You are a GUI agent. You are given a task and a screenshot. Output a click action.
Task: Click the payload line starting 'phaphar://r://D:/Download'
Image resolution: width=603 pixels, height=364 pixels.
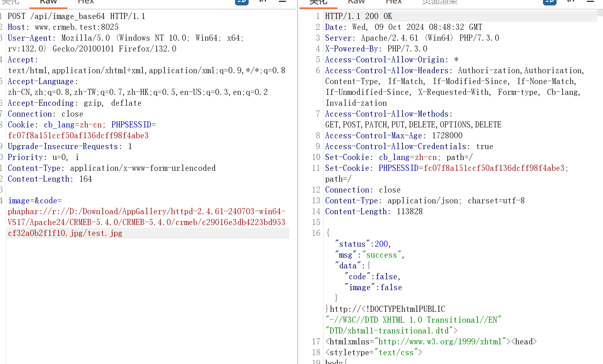pyautogui.click(x=147, y=211)
